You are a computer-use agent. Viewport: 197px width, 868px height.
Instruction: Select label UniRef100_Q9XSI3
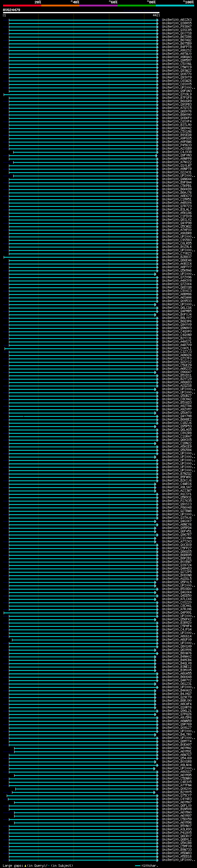[177, 504]
